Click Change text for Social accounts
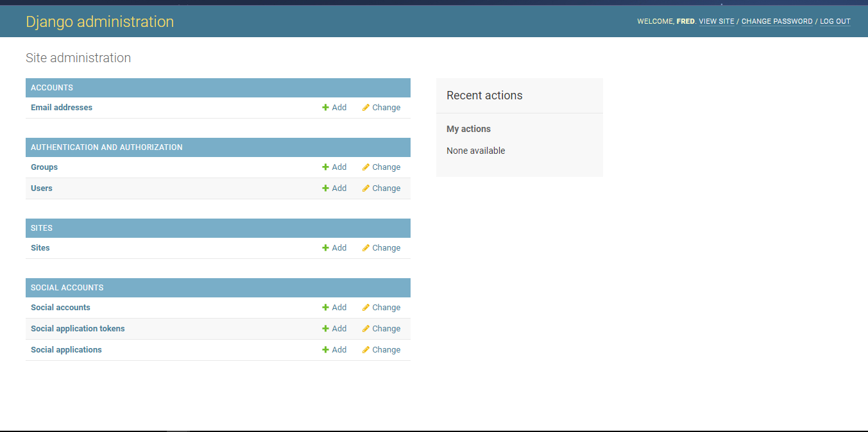Viewport: 868px width, 432px height. [x=386, y=308]
